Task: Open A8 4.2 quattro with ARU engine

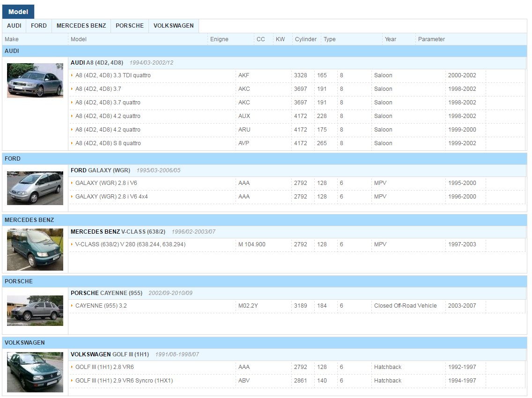Action: pos(108,130)
